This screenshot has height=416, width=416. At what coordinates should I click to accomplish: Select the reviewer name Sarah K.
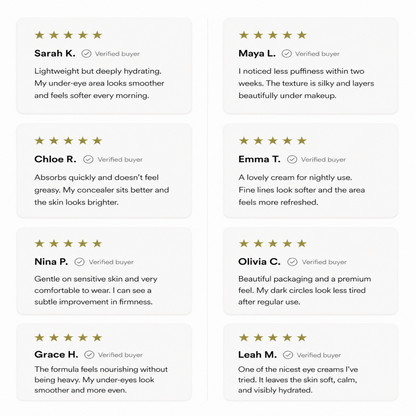click(x=55, y=53)
